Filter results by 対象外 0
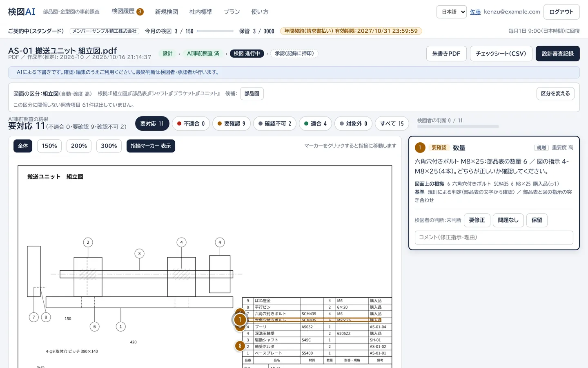This screenshot has height=368, width=588. (354, 123)
